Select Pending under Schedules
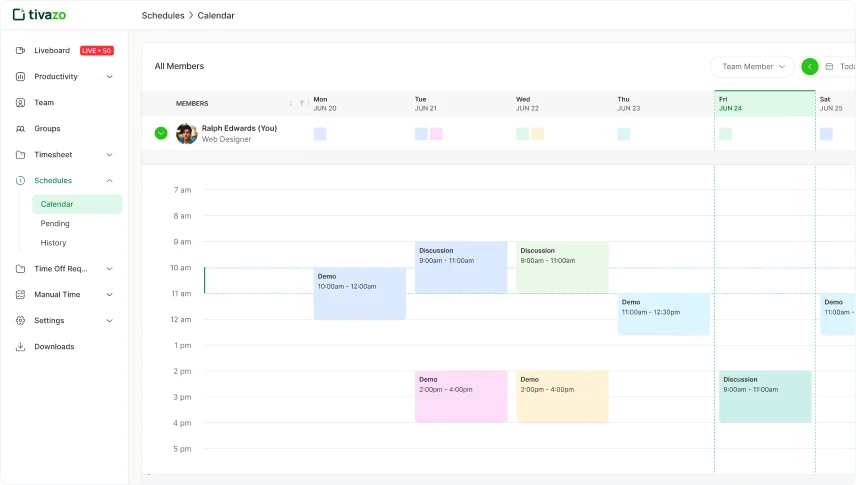Screen dimensions: 856x485 coord(55,224)
